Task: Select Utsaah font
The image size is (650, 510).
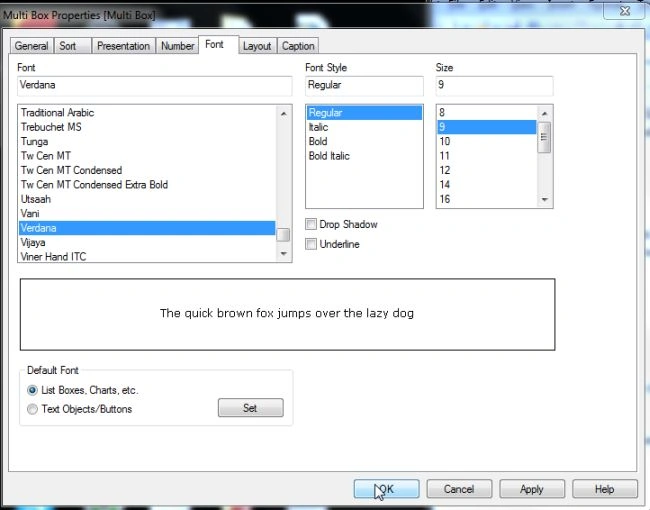Action: point(147,199)
